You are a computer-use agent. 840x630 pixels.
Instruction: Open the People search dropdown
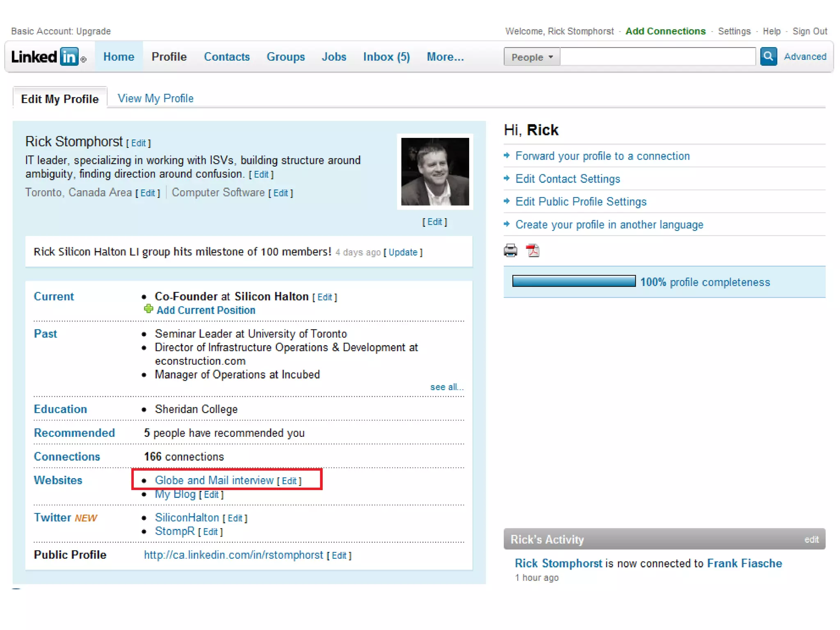coord(532,57)
